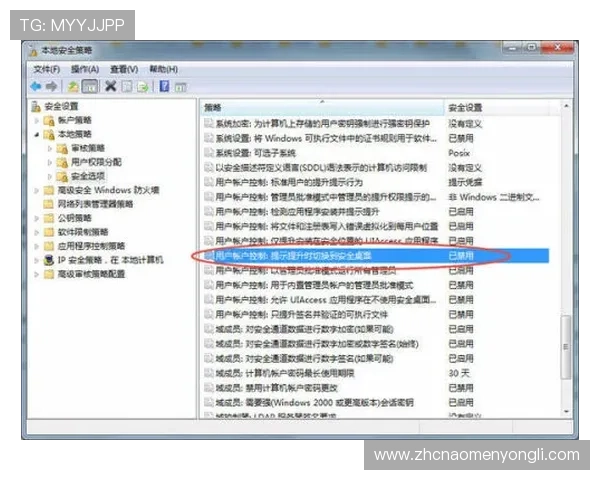Viewport: 600px width, 480px height.
Task: Select 用户帐户控制: 将文件和注册表写入错误虚拟化 row
Action: pos(376,226)
